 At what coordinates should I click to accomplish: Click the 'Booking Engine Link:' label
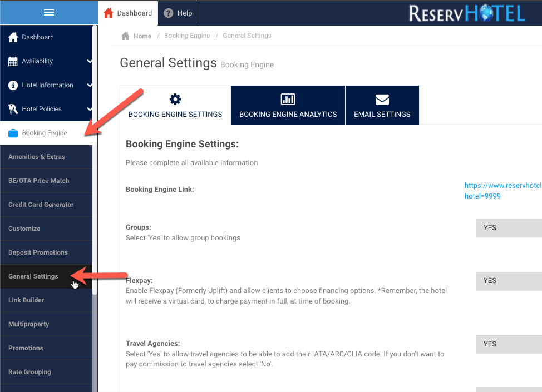160,189
